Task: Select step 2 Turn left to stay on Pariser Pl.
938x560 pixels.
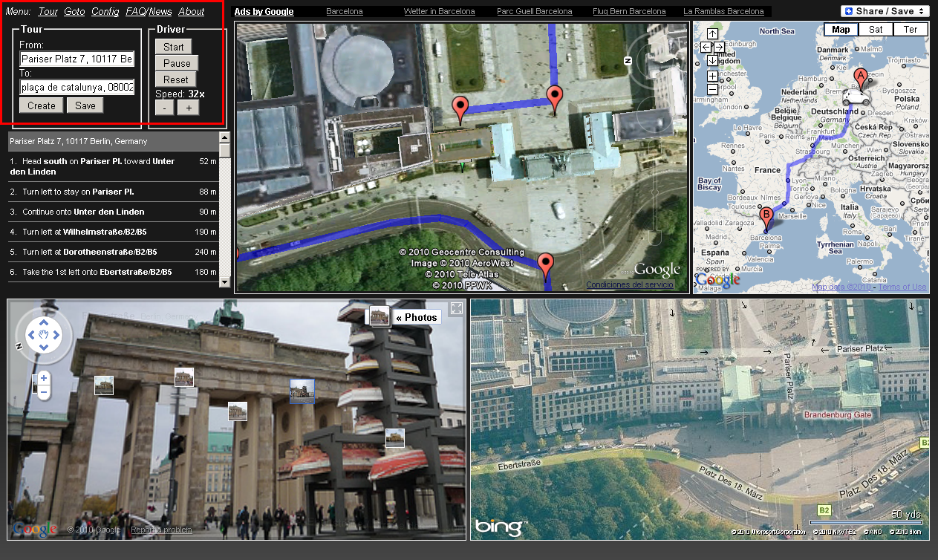Action: 113,192
